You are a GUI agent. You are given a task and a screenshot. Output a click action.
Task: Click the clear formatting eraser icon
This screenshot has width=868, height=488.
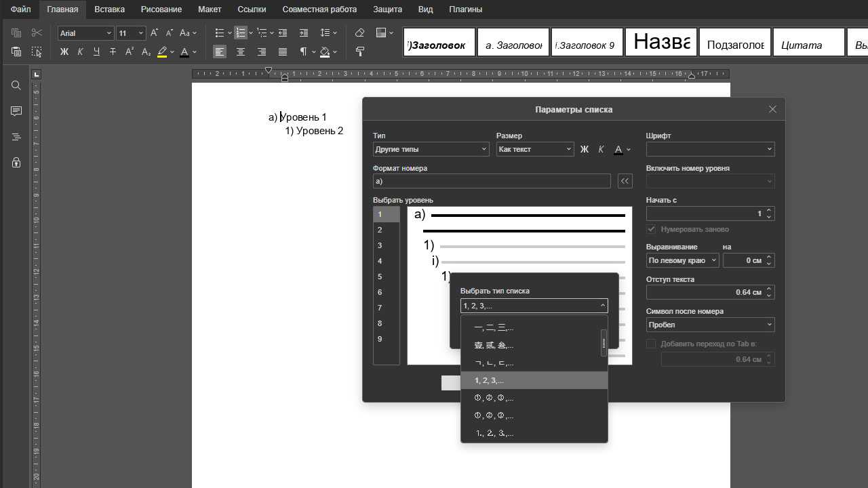point(359,33)
